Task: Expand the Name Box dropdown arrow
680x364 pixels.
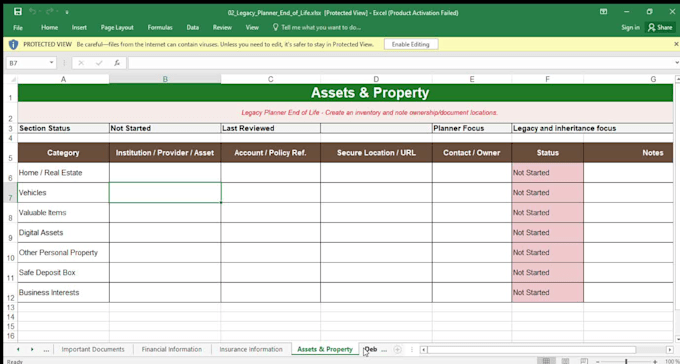Action: (x=52, y=63)
